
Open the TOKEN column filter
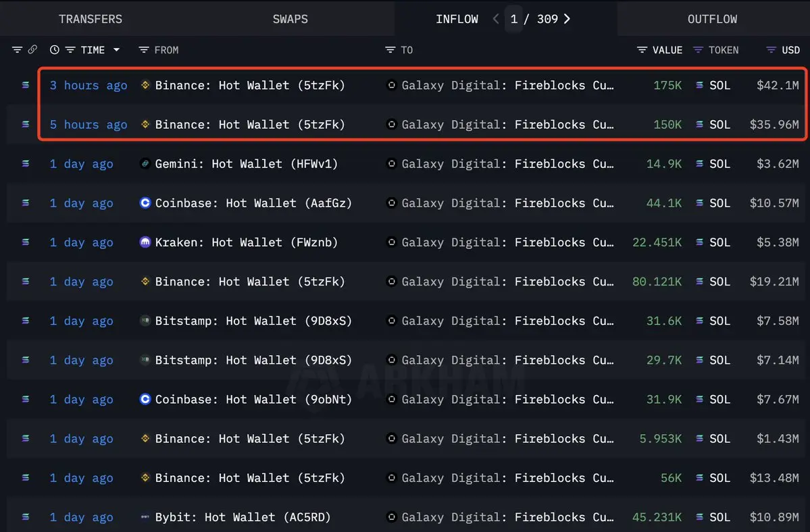(x=698, y=49)
